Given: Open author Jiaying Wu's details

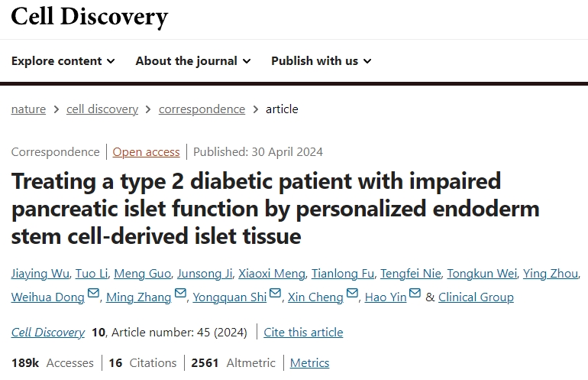Looking at the screenshot, I should (x=41, y=274).
